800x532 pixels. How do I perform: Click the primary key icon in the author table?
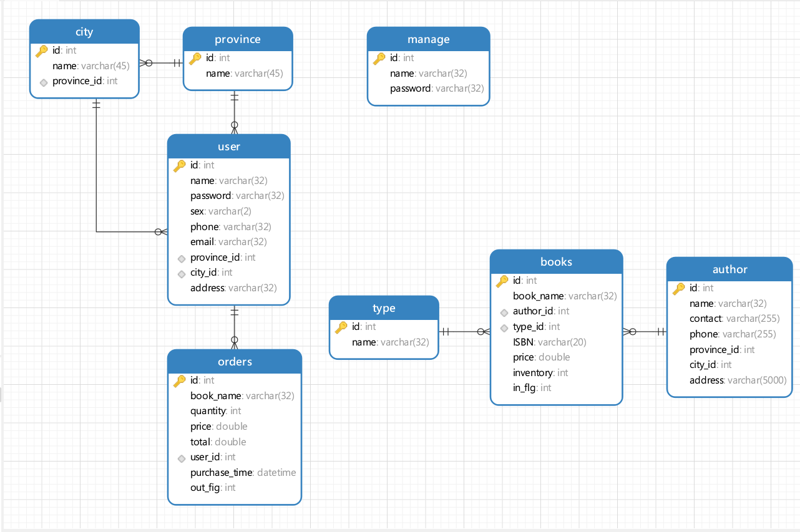(679, 288)
